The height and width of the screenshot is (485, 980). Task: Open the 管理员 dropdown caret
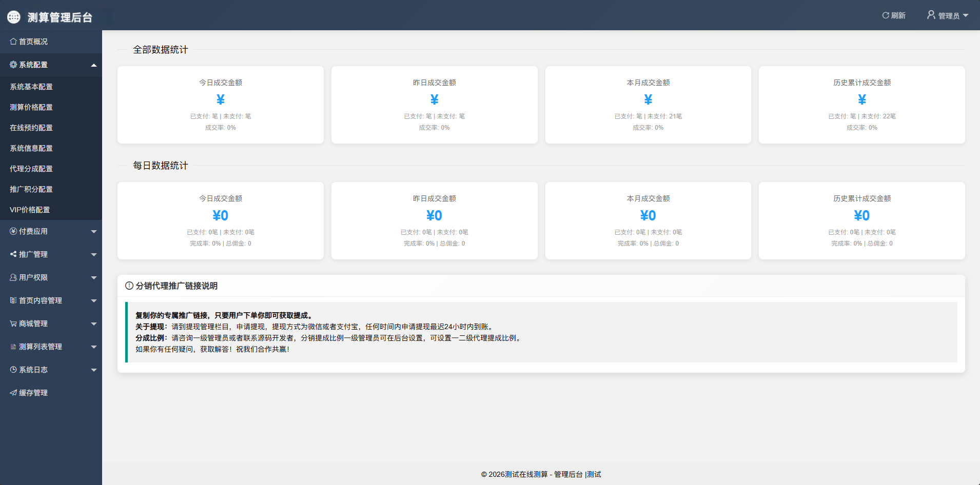966,15
